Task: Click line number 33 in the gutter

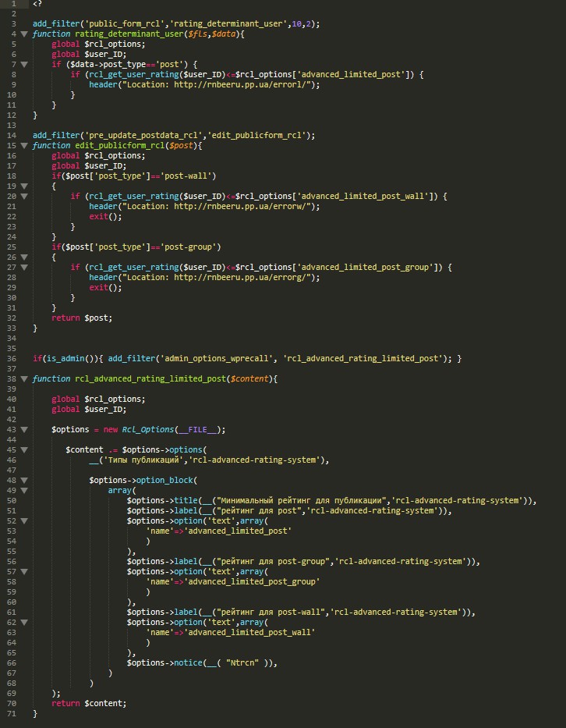Action: [12, 328]
